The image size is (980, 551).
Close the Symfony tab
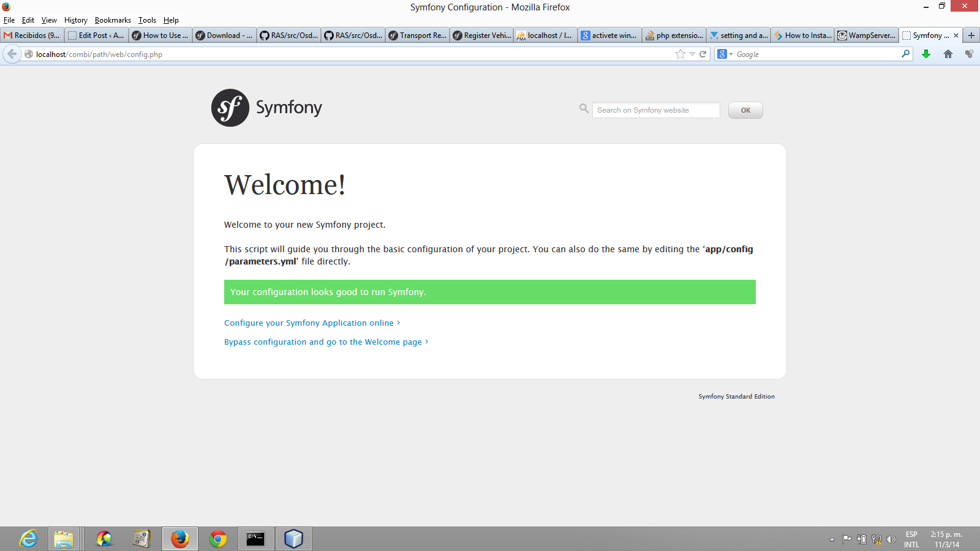[956, 36]
